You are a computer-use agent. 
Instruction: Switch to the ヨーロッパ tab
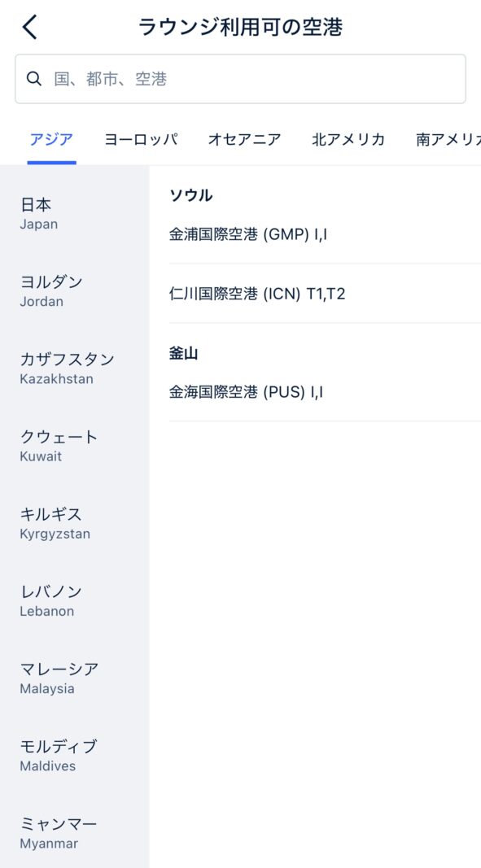tap(141, 139)
